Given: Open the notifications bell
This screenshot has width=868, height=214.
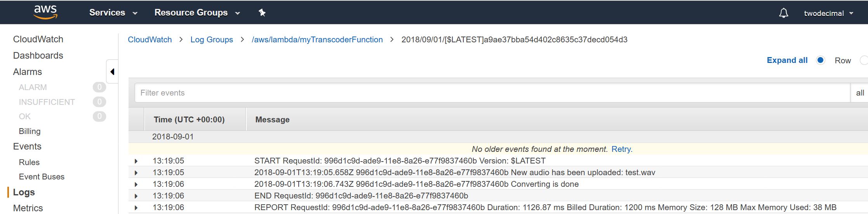Looking at the screenshot, I should click(x=784, y=13).
